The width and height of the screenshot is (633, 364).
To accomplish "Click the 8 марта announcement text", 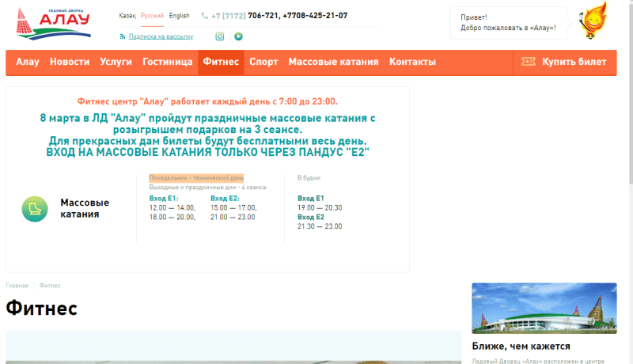I will pyautogui.click(x=207, y=135).
